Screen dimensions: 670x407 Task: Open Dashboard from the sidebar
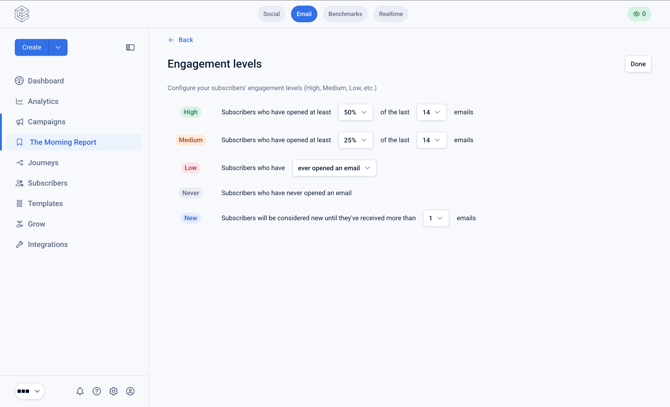(x=46, y=81)
